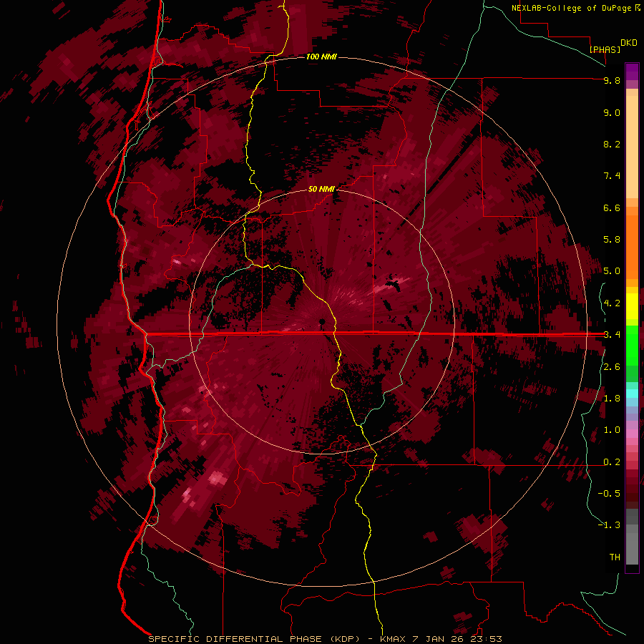This screenshot has width=644, height=644.
Task: Click the [PHAS] label
Action: point(605,49)
